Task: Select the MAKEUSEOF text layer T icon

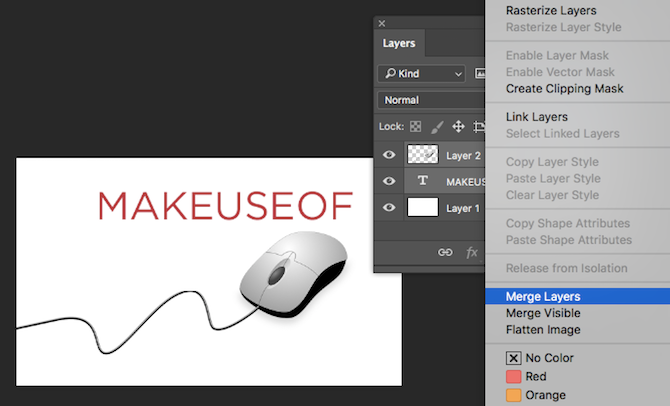Action: (423, 181)
